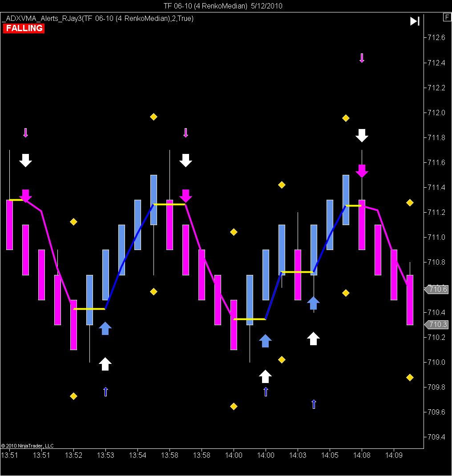Click the yellow diamond near 711.4 above 14:00 candles
Viewport: 452px width, 476px height.
282,185
